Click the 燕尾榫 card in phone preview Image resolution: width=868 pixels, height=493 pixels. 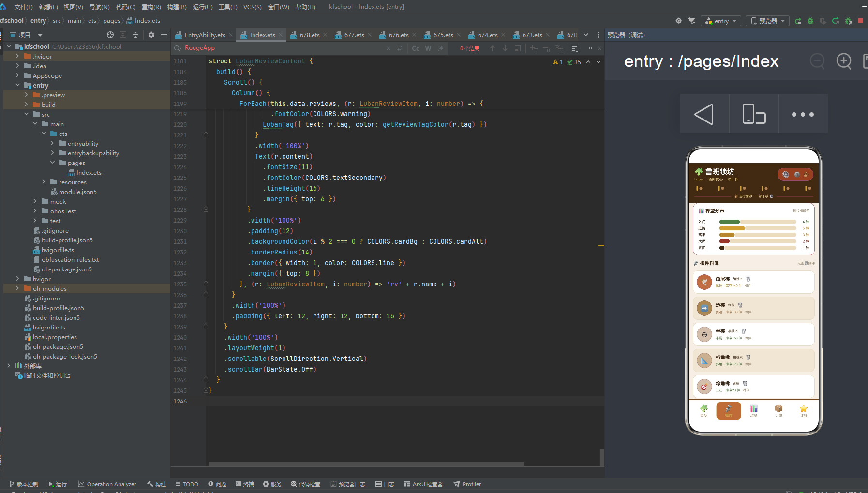tap(754, 282)
